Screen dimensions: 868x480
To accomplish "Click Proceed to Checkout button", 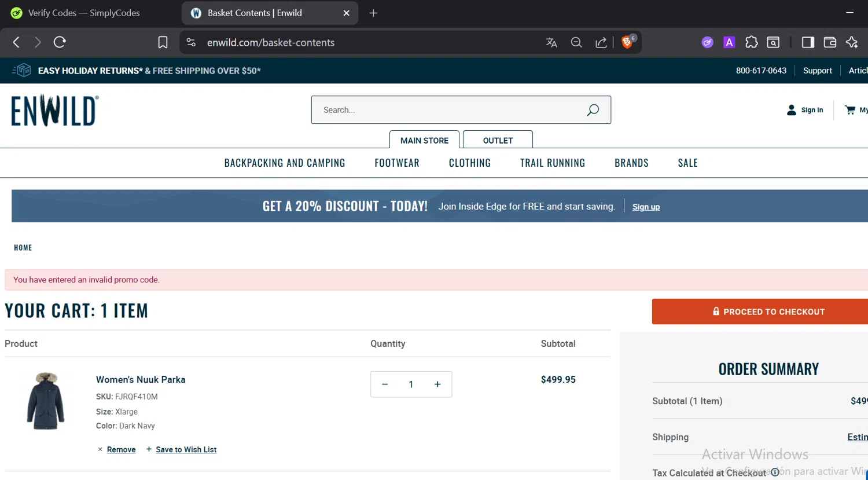I will tap(760, 312).
